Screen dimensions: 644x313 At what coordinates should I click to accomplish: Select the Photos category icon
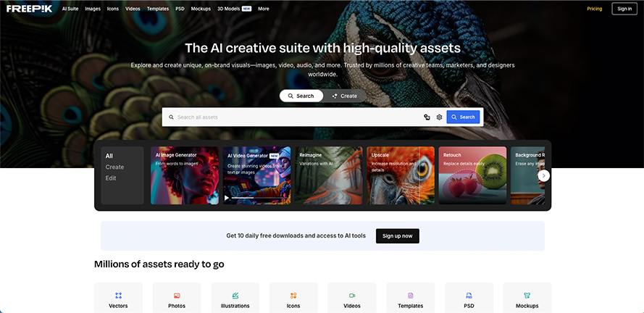[x=177, y=296]
